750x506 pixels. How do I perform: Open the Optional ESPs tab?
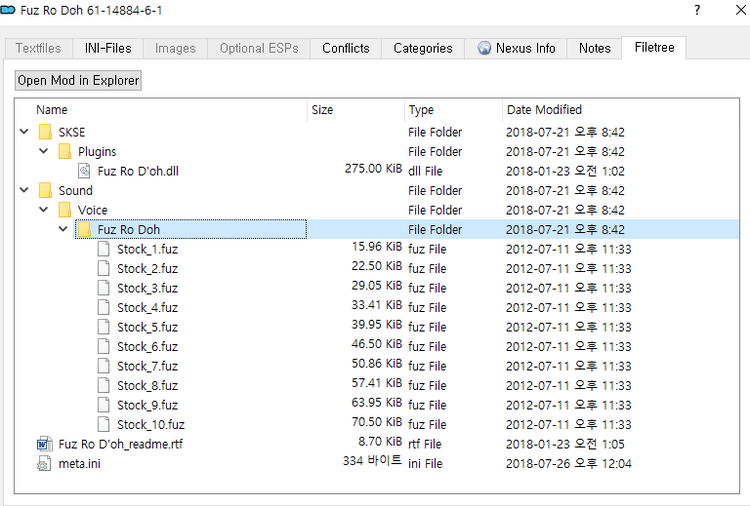[259, 48]
